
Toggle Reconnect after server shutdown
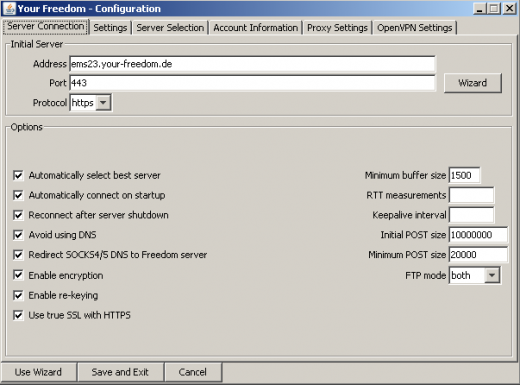coord(18,215)
